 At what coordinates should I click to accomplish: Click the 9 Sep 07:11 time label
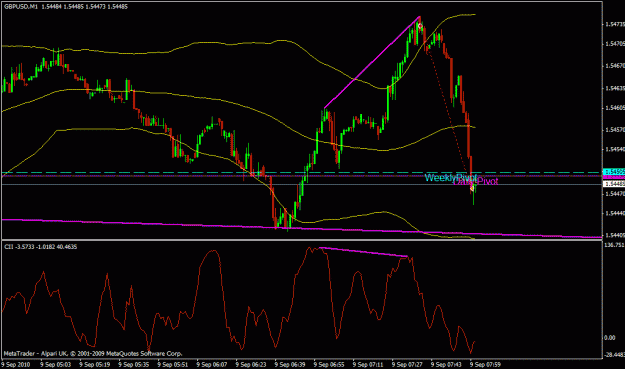[368, 365]
